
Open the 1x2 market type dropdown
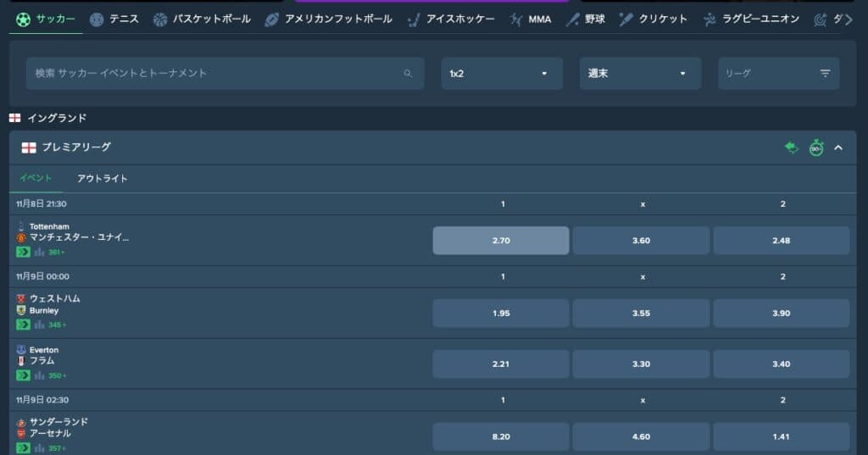[501, 74]
